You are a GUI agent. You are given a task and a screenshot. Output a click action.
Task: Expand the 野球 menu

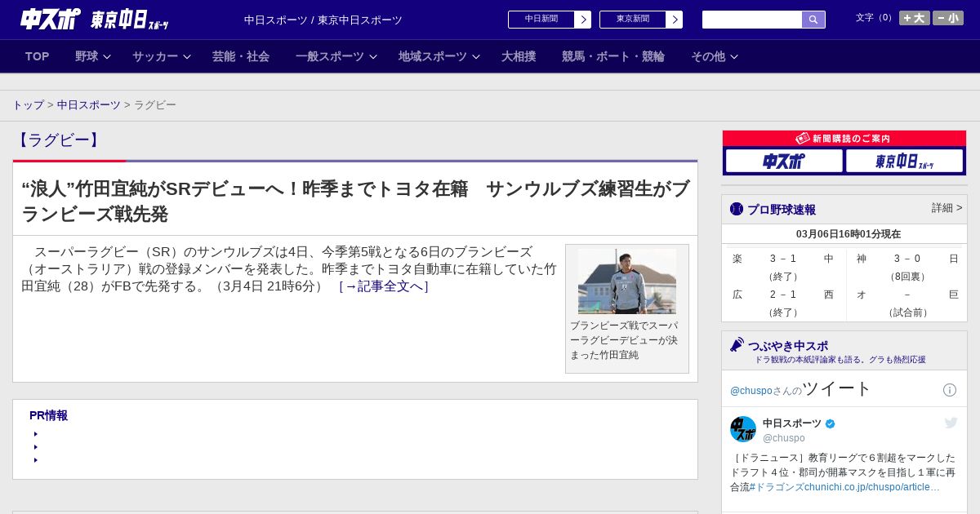[x=92, y=56]
